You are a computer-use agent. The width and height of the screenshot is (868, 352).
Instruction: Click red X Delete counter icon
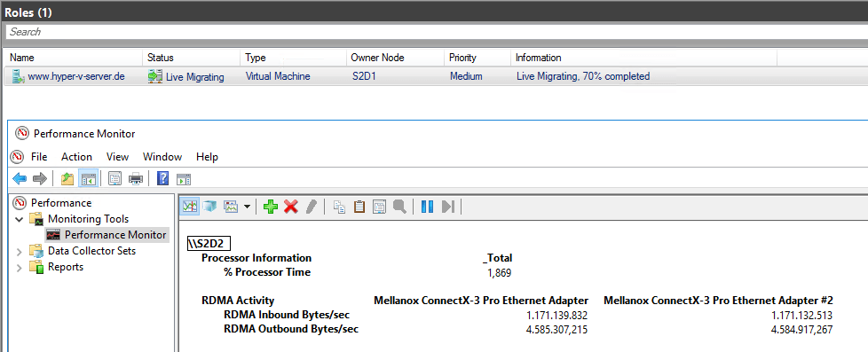coord(290,207)
